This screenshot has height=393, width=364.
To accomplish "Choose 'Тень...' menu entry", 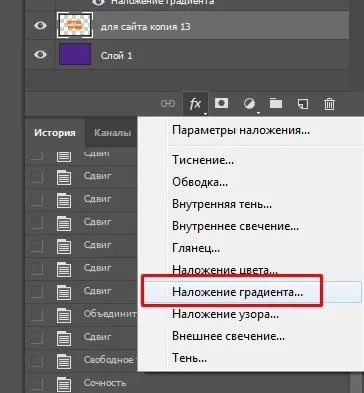I will click(189, 358).
